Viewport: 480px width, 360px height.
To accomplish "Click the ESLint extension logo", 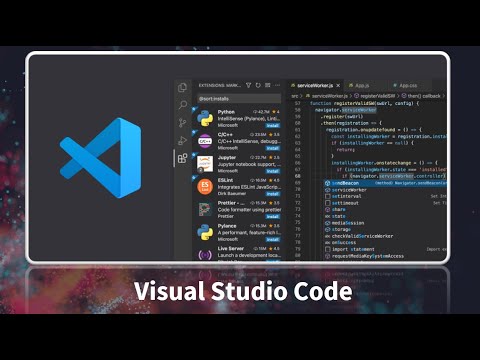I will pyautogui.click(x=205, y=186).
